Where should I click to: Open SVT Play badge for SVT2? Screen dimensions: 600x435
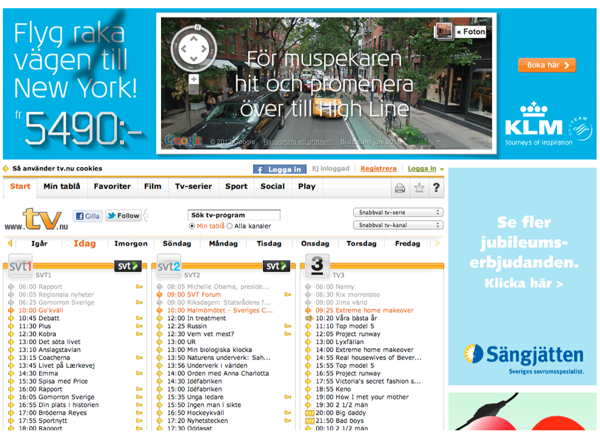point(276,266)
